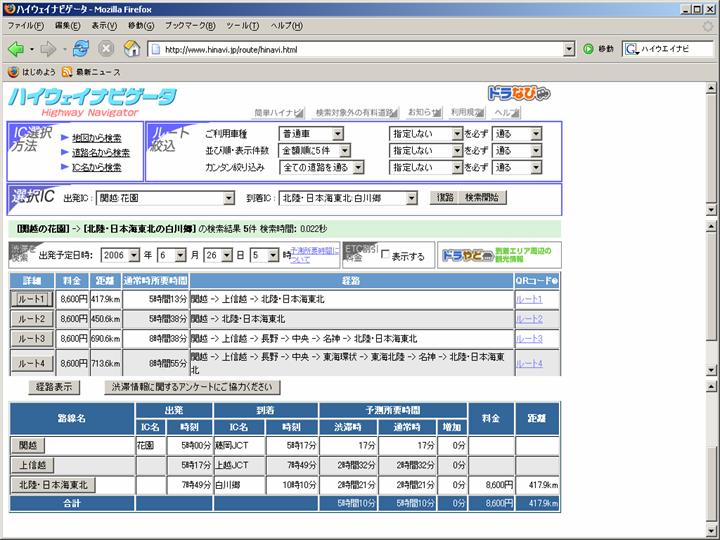The height and width of the screenshot is (540, 720).
Task: Open the ブックマーク menu
Action: tap(190, 26)
